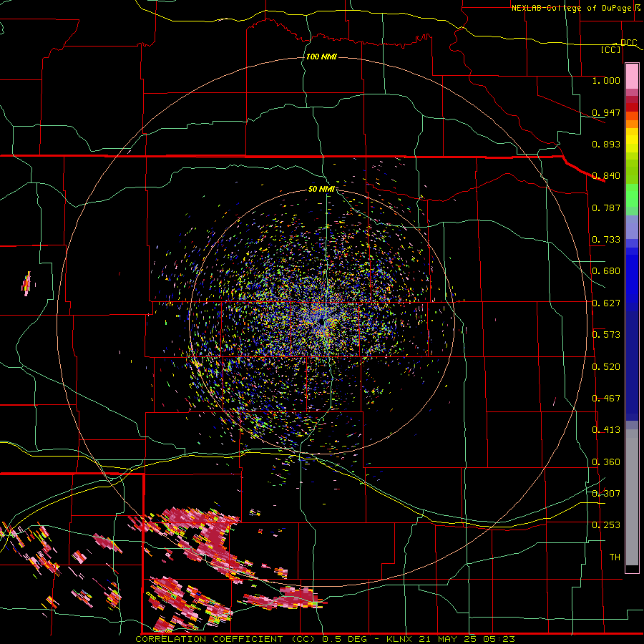Image resolution: width=644 pixels, height=644 pixels.
Task: Click the "0.947" scale value
Action: pos(606,112)
